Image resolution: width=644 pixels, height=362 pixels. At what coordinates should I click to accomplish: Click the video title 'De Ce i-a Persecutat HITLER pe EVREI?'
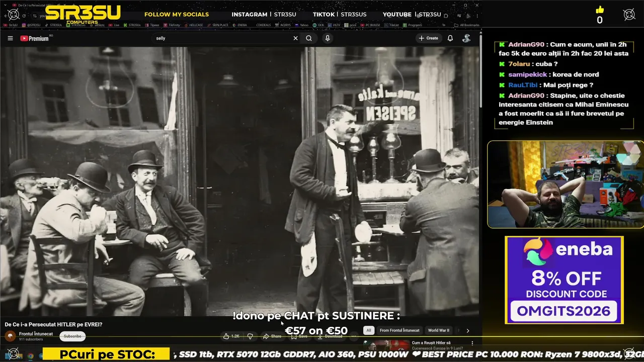pyautogui.click(x=53, y=324)
